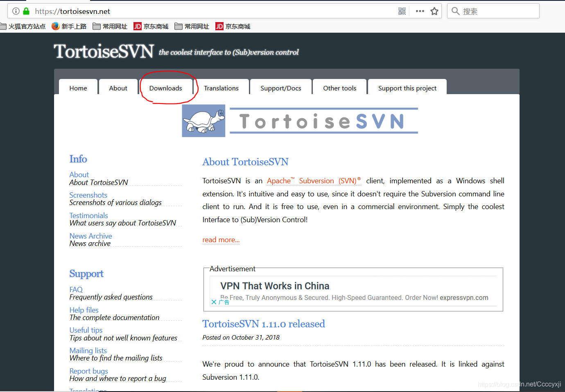Follow the Apache Subversion (SVN) link

(314, 181)
